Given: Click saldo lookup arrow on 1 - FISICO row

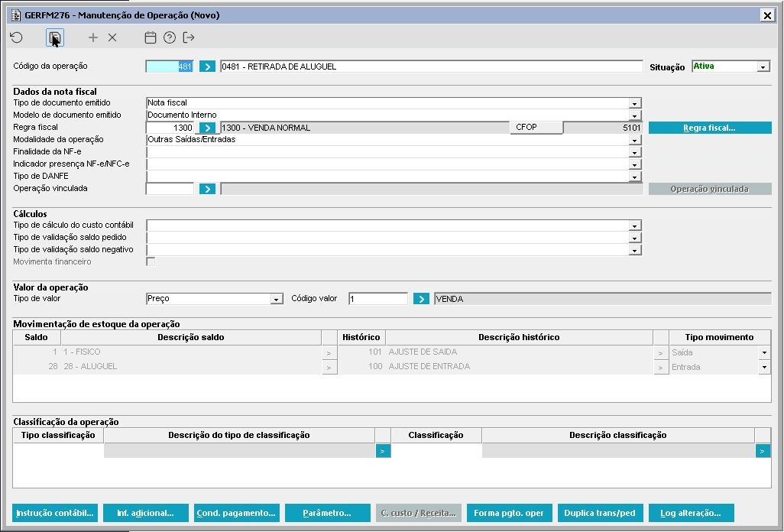Looking at the screenshot, I should point(329,353).
